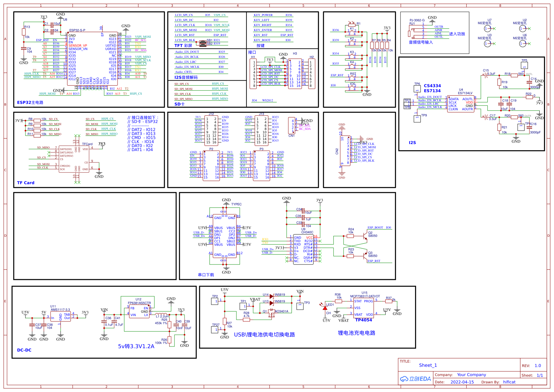The image size is (554, 392).
Task: Select the '锂电池充电电路' label
Action: click(357, 333)
